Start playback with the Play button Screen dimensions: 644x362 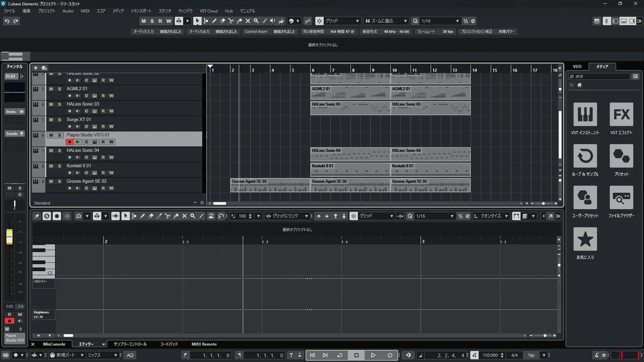click(373, 355)
